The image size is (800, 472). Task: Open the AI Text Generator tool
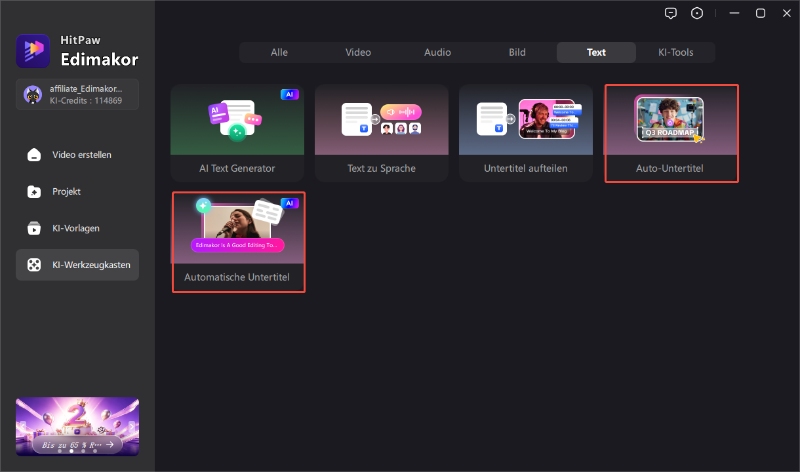[x=237, y=133]
